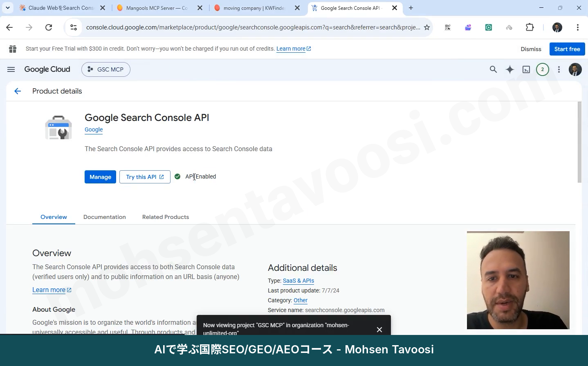Viewport: 588px width, 366px height.
Task: Open notifications badge showing 2
Action: tap(543, 69)
